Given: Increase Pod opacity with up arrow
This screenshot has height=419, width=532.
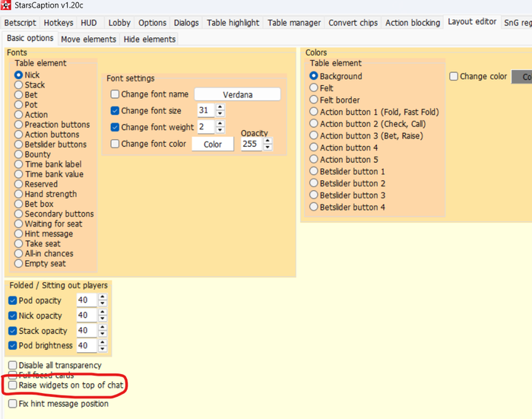Looking at the screenshot, I should point(103,297).
